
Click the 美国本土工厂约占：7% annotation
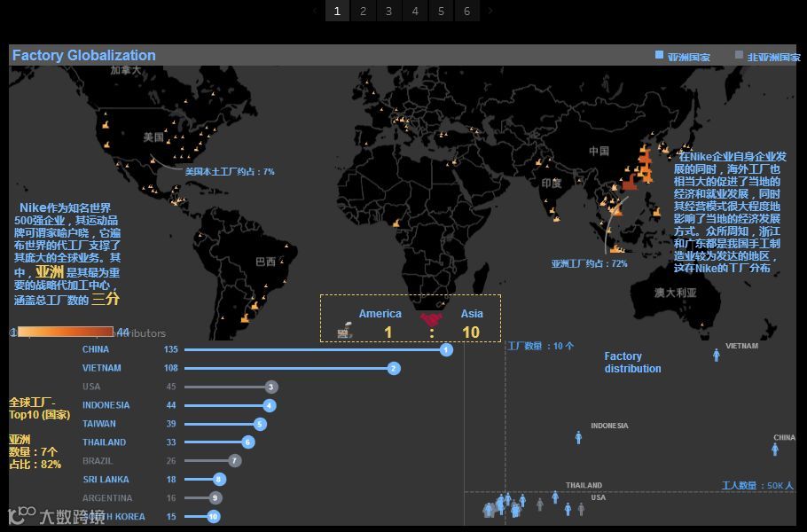(x=230, y=171)
